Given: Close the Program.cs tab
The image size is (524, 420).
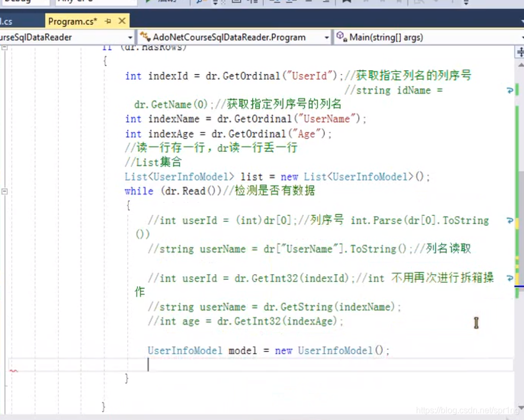Looking at the screenshot, I should [122, 21].
